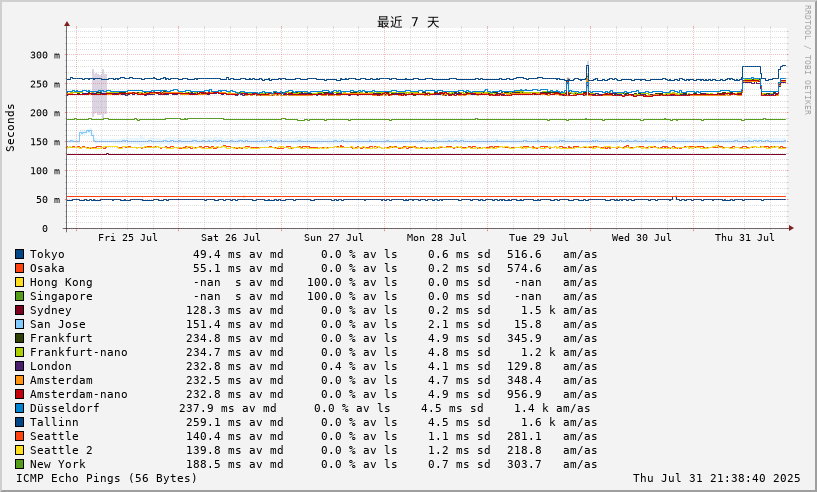
Task: Select the Frankfurt-nano legend label
Action: pos(79,353)
